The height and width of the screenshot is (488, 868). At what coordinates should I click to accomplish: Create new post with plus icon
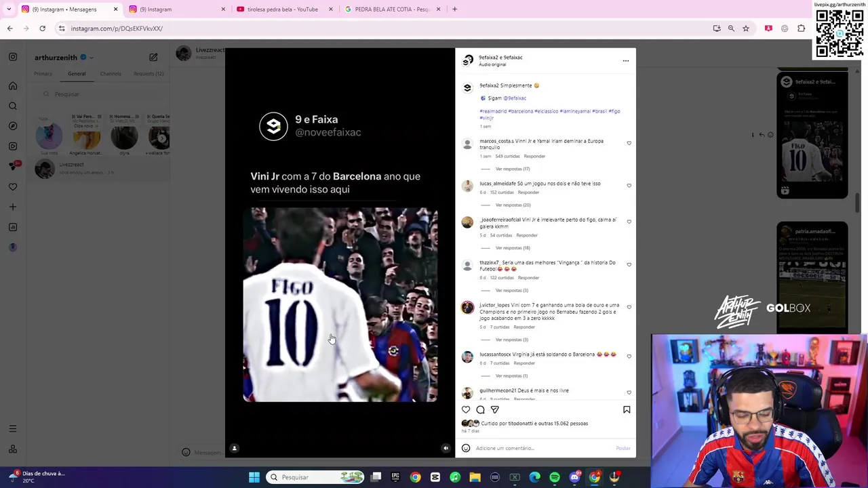click(13, 207)
